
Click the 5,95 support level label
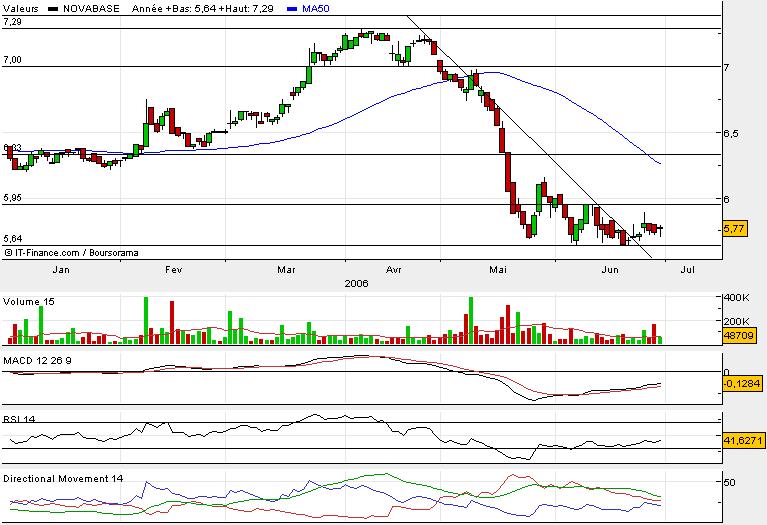tap(12, 198)
